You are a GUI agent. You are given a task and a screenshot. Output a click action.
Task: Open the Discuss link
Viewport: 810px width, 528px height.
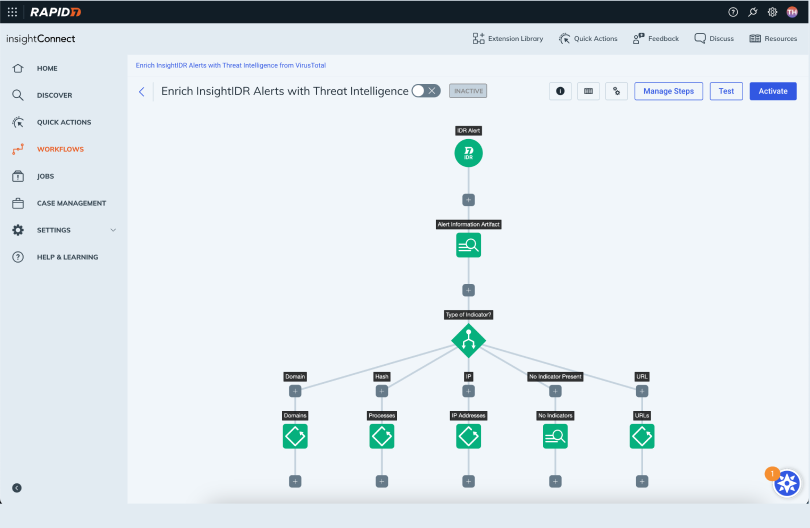(x=714, y=39)
